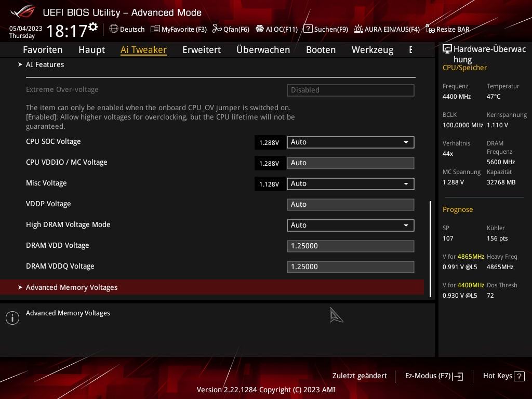
Task: Click the Misc Voltage 1.128V readout
Action: (x=269, y=184)
